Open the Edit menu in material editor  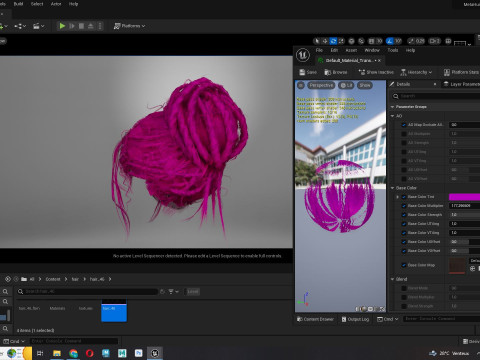pos(334,50)
